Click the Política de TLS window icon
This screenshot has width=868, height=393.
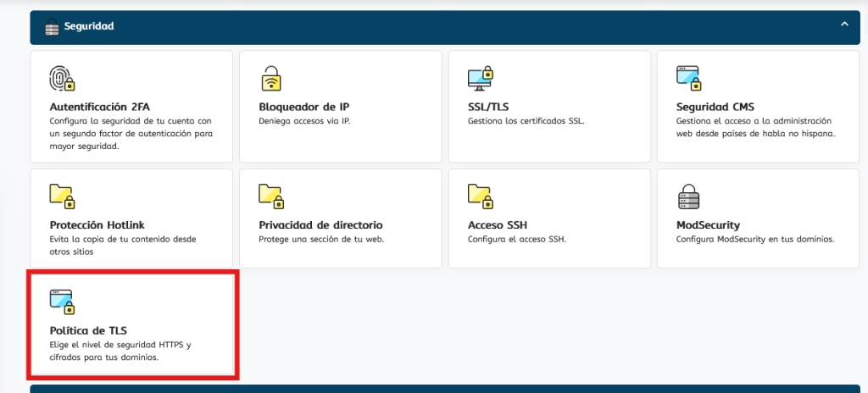(62, 301)
